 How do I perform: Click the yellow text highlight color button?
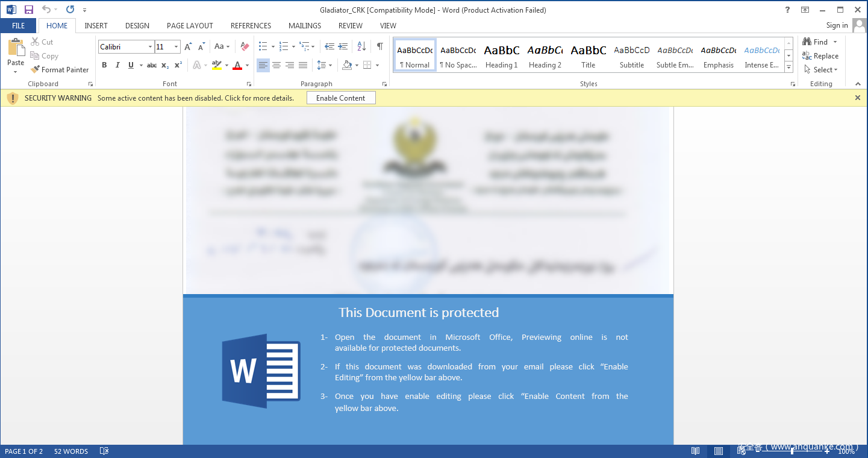click(x=217, y=65)
